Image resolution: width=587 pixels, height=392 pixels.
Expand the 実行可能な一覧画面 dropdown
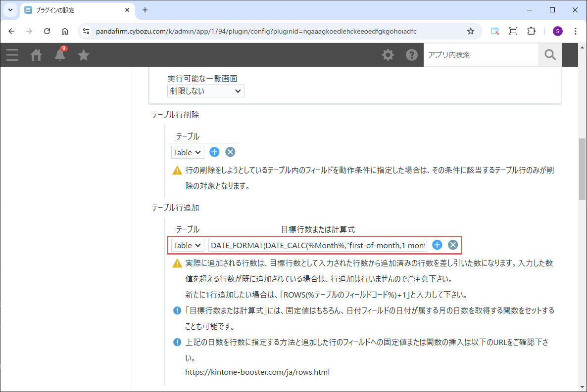(x=205, y=91)
